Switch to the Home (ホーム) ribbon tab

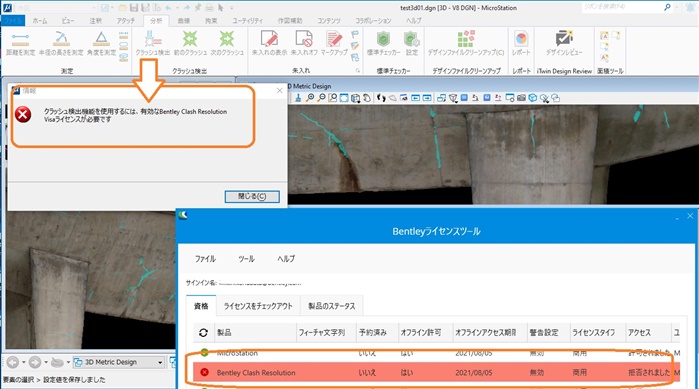pyautogui.click(x=40, y=20)
